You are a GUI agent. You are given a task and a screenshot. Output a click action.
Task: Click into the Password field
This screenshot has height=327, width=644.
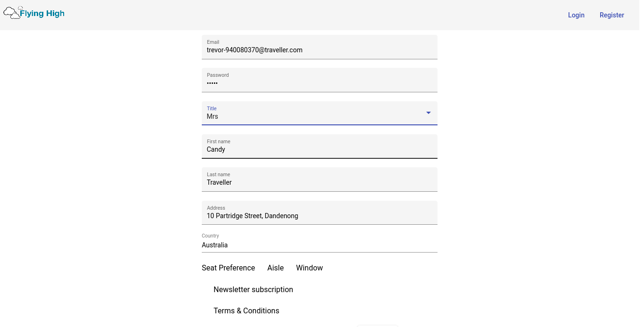pos(319,83)
